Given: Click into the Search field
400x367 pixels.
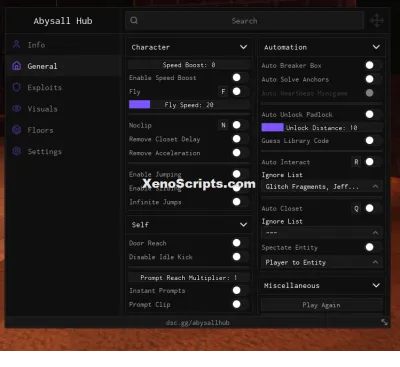Looking at the screenshot, I should 244,21.
